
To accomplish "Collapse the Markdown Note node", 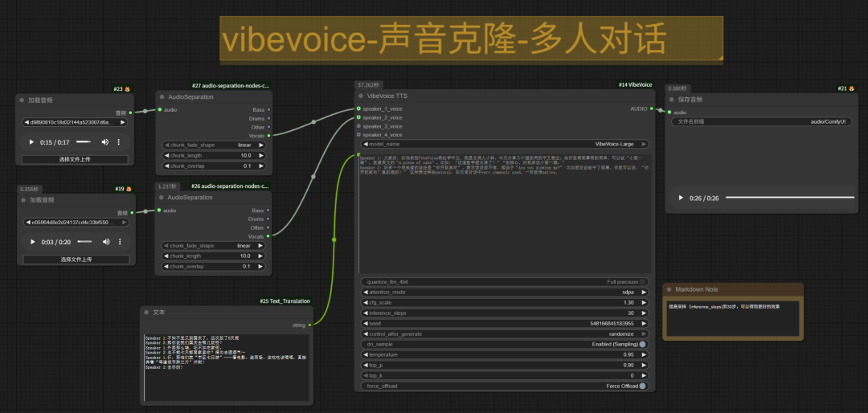I will point(669,289).
